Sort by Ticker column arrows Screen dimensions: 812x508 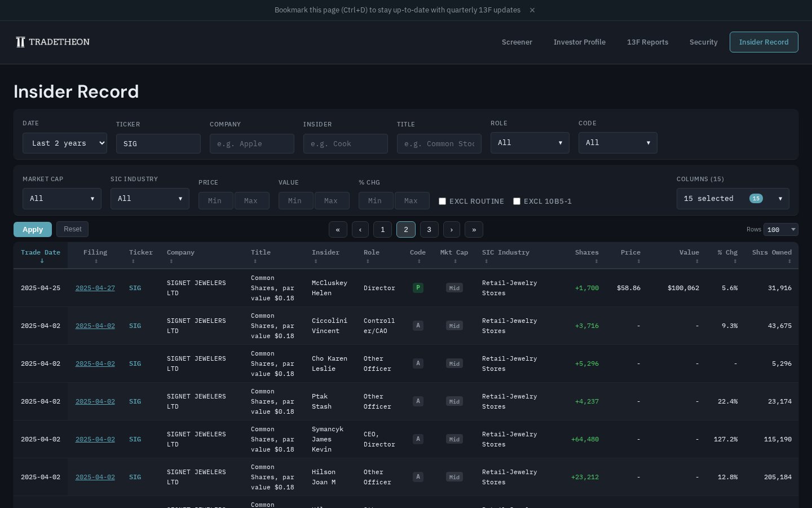coord(133,261)
